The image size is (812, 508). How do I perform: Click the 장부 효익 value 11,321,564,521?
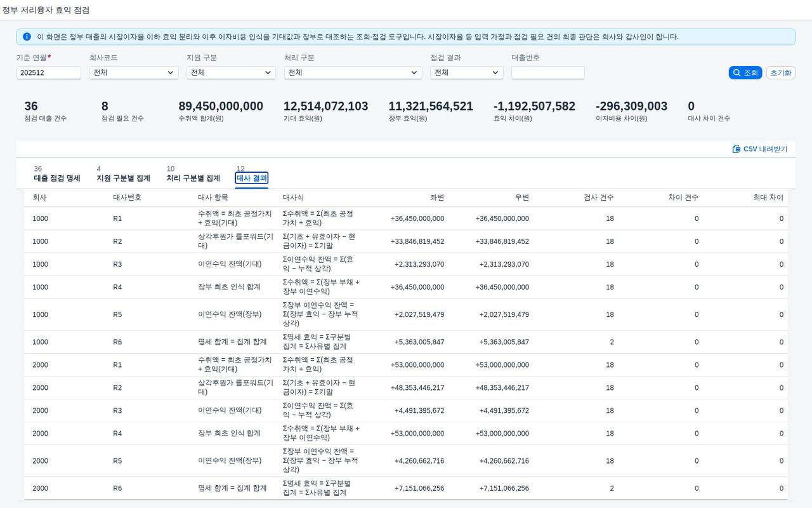click(x=431, y=106)
